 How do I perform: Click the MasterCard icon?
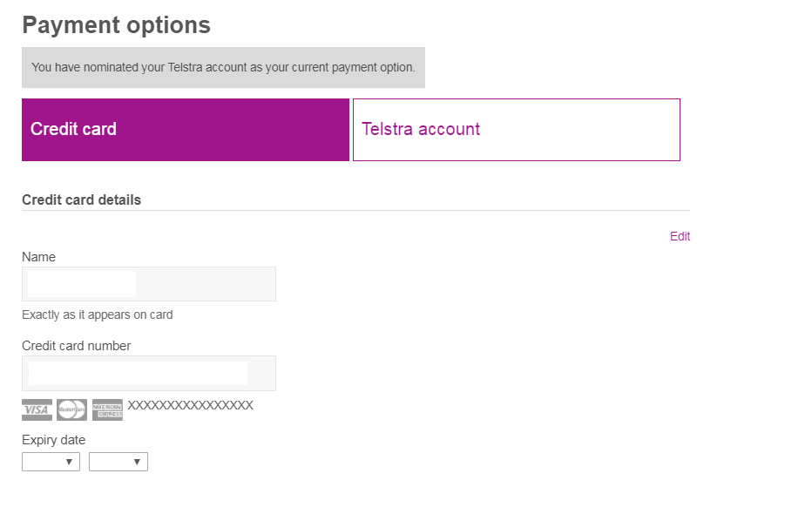tap(71, 409)
